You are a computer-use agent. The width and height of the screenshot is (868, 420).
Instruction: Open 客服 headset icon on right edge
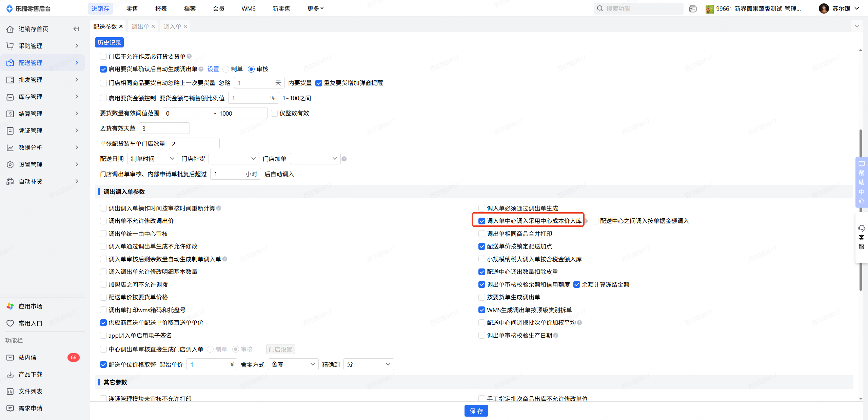(862, 228)
